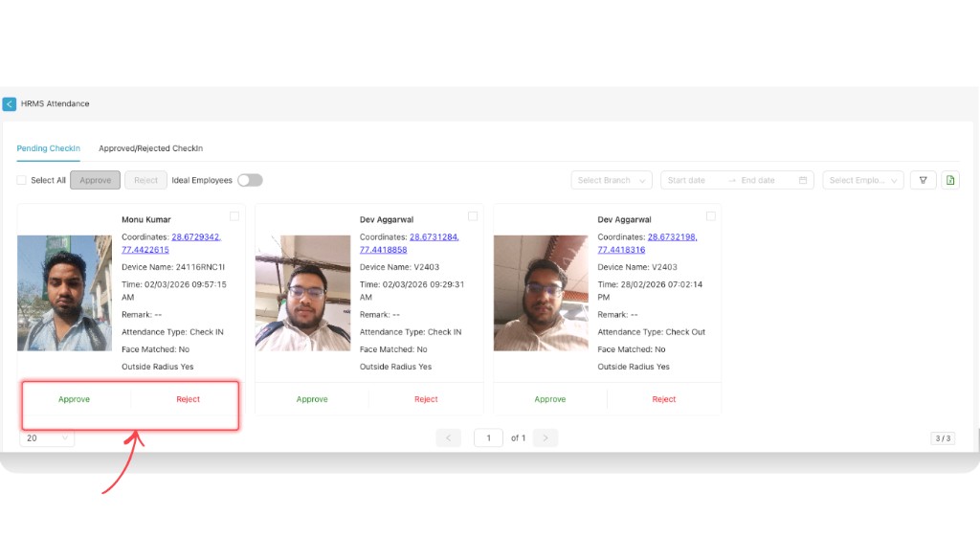Go to previous page arrow
Image resolution: width=980 pixels, height=560 pixels.
pyautogui.click(x=448, y=437)
